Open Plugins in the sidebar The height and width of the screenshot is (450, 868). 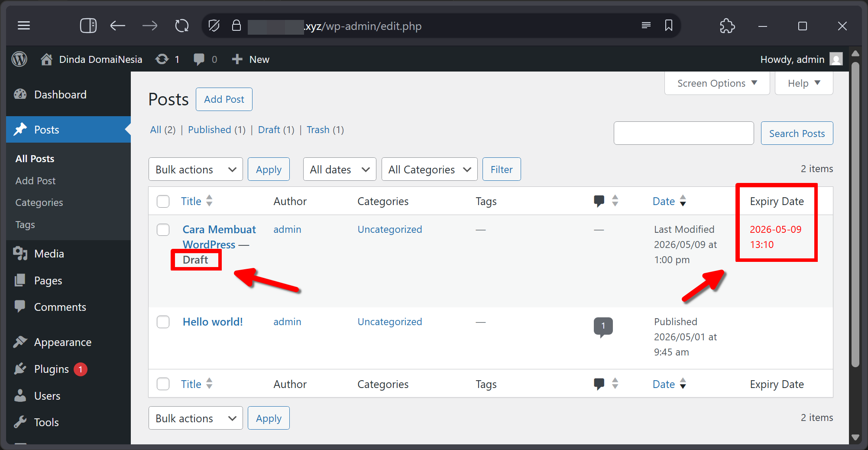click(68, 369)
